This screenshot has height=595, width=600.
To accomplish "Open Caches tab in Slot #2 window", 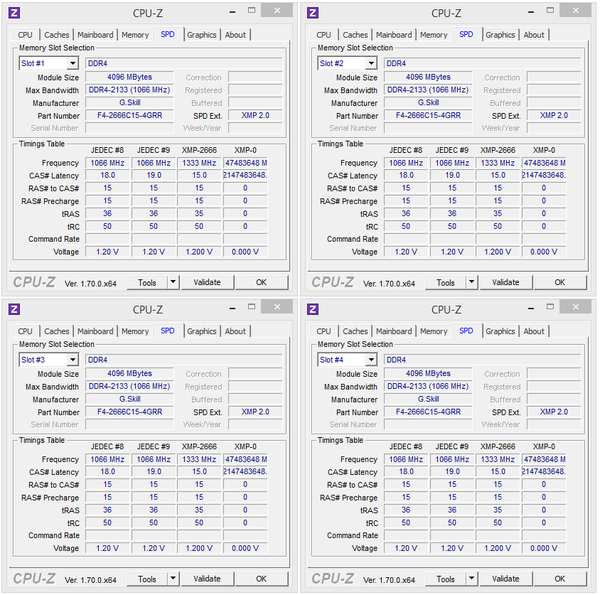I will tap(355, 35).
